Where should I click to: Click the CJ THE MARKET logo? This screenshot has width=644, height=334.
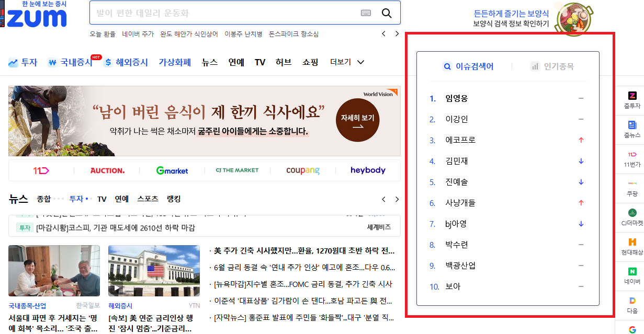coord(238,170)
